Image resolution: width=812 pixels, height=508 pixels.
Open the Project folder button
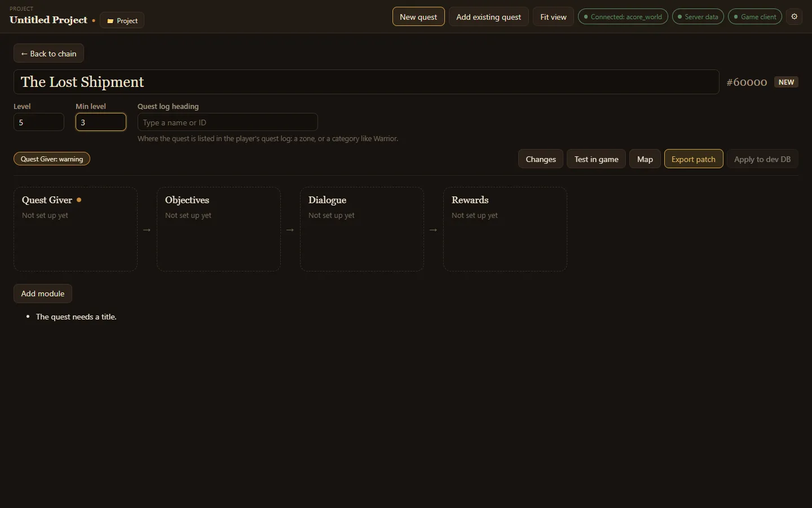(x=122, y=21)
